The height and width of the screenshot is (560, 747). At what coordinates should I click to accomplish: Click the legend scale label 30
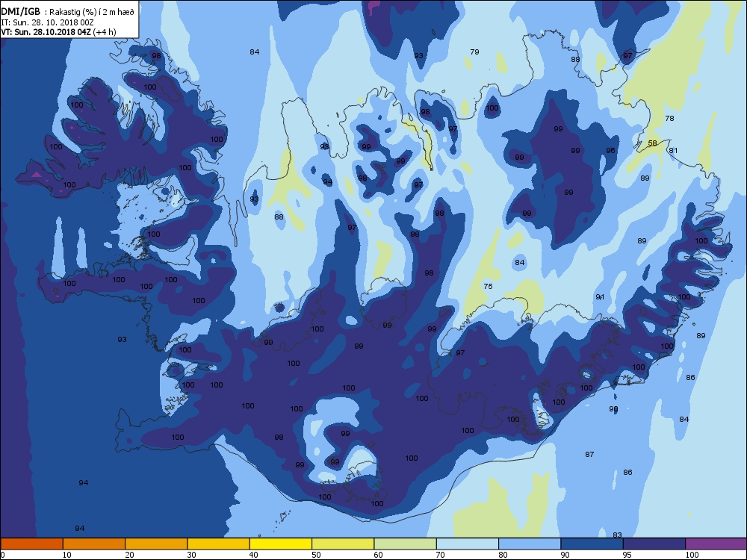coord(191,555)
